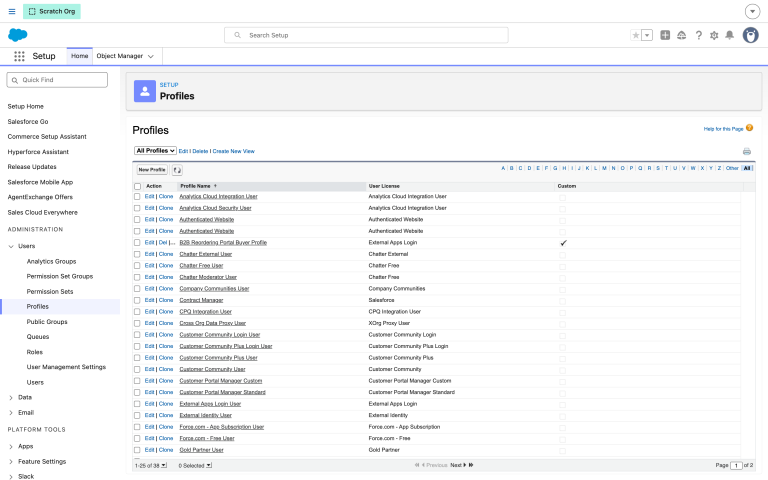
Task: Open the App Launcher dots grid
Action: pyautogui.click(x=19, y=56)
